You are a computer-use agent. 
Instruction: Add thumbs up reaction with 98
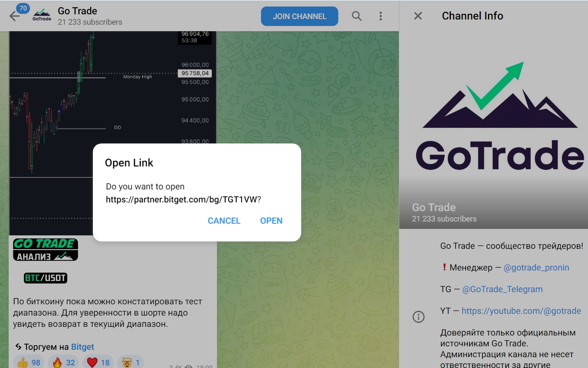pos(29,362)
